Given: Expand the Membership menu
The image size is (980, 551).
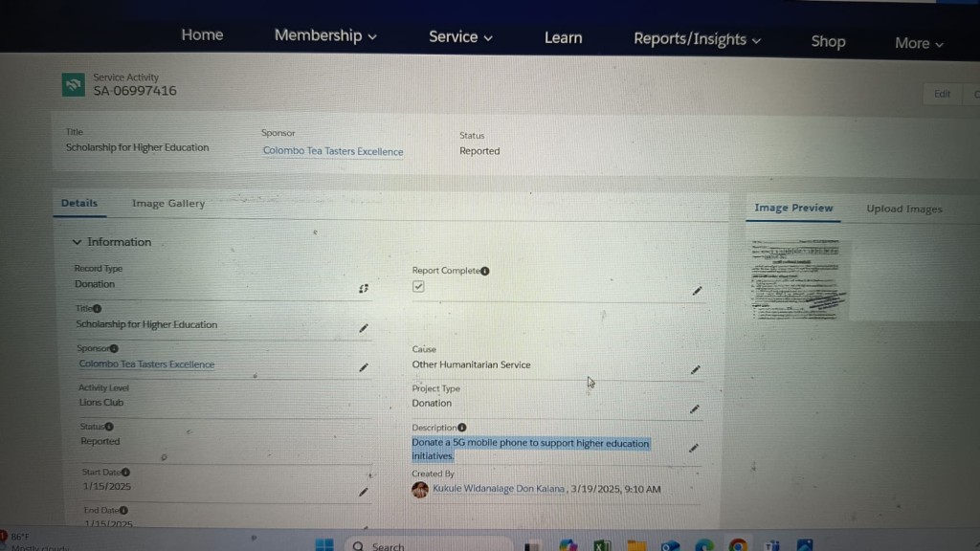Looking at the screenshot, I should pyautogui.click(x=325, y=35).
